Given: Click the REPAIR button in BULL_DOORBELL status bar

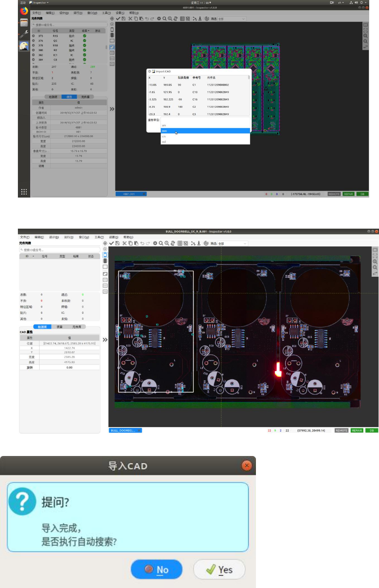Looking at the screenshot, I should (357, 430).
